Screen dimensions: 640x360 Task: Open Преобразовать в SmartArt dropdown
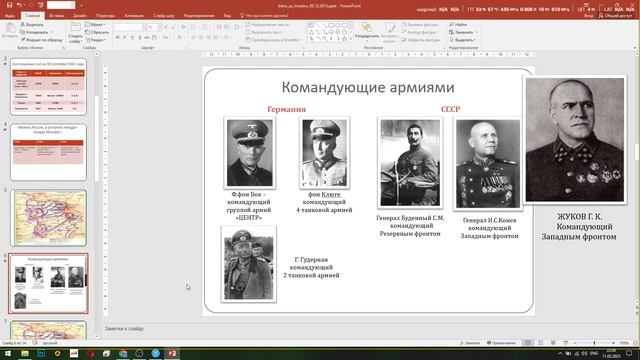tap(274, 40)
